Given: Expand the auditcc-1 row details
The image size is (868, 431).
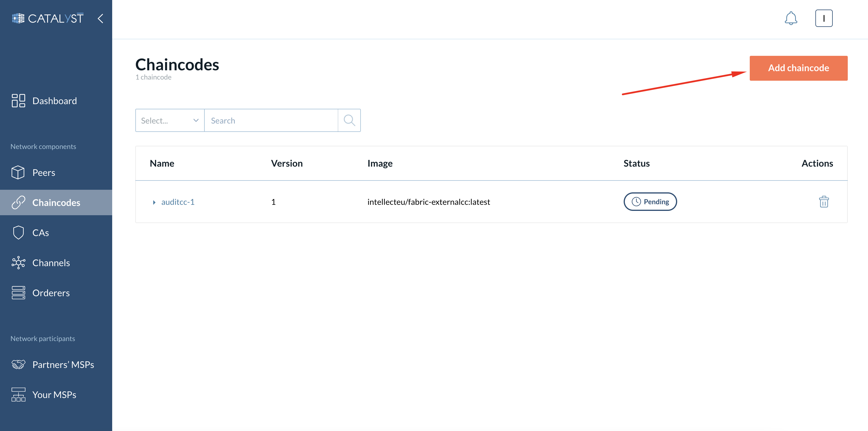Looking at the screenshot, I should pyautogui.click(x=154, y=202).
